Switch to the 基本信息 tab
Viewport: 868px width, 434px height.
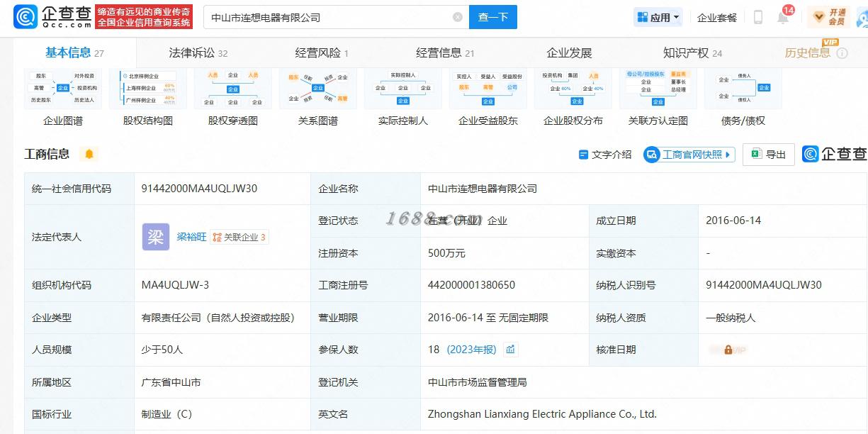[74, 52]
